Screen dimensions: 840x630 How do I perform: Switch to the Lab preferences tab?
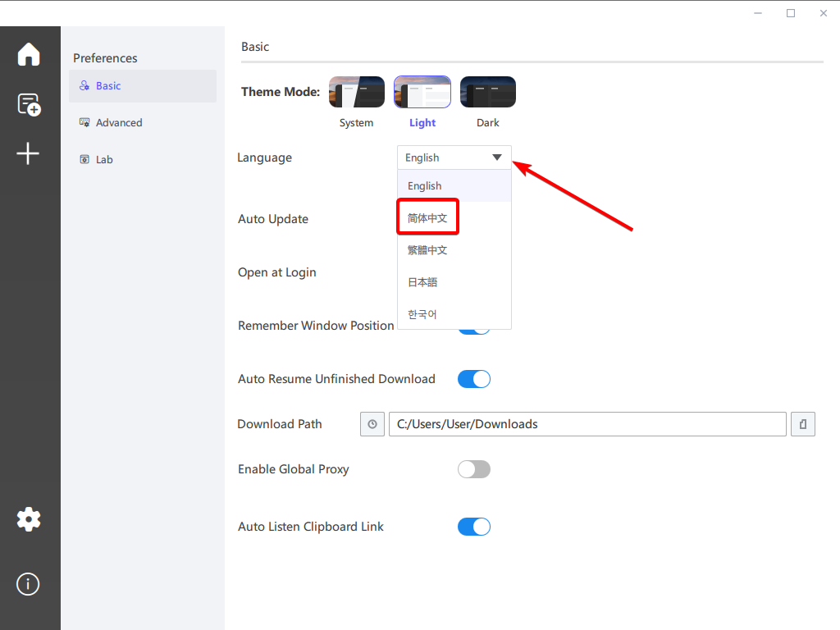pyautogui.click(x=104, y=160)
